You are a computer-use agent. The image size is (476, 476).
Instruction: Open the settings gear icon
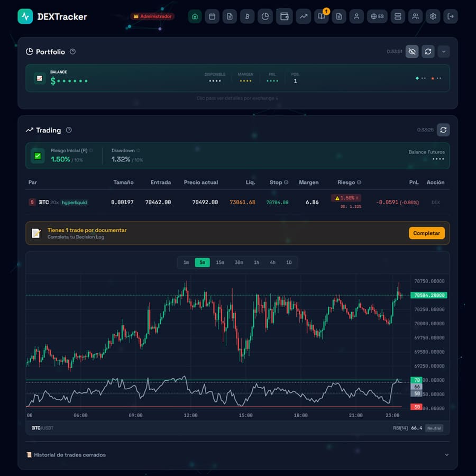[433, 16]
